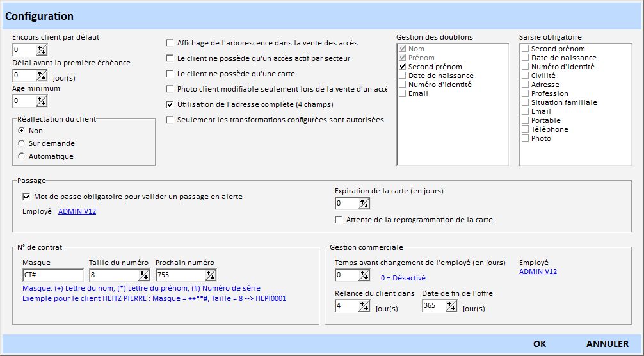Click the Taille du numéro spinner arrows
The width and height of the screenshot is (644, 356).
[x=144, y=275]
